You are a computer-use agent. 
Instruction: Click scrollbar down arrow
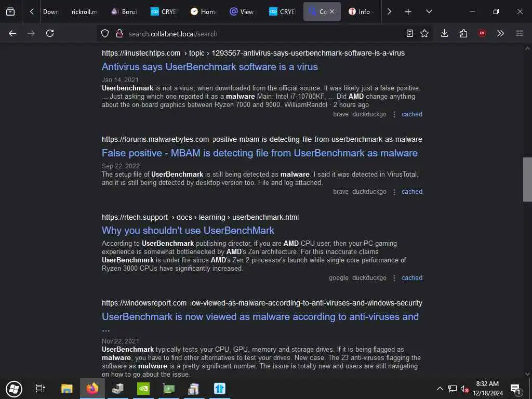coord(527,374)
